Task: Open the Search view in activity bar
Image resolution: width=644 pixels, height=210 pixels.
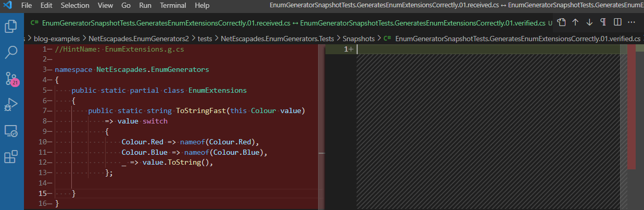Action: pyautogui.click(x=11, y=52)
